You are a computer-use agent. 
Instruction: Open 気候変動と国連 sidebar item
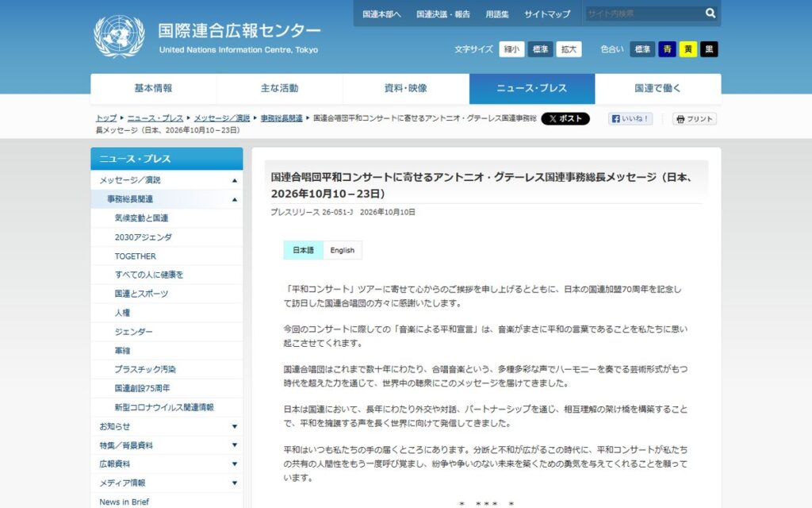click(167, 218)
